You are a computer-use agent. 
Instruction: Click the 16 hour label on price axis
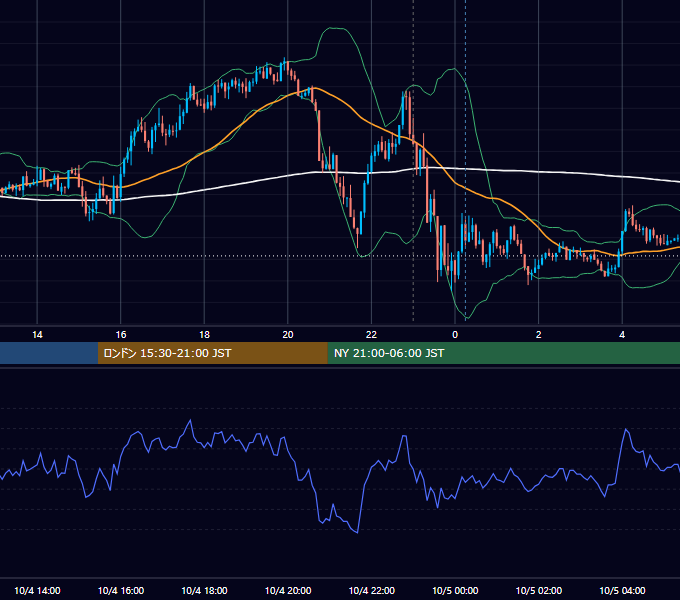pos(121,335)
